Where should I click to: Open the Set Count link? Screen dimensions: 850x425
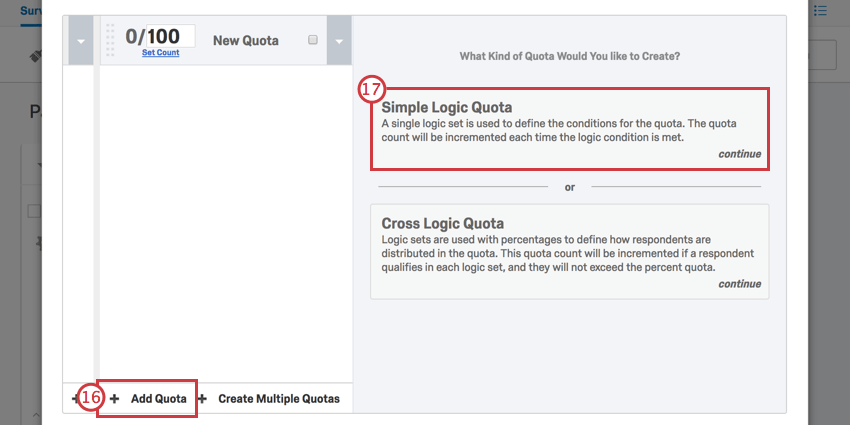(x=160, y=53)
